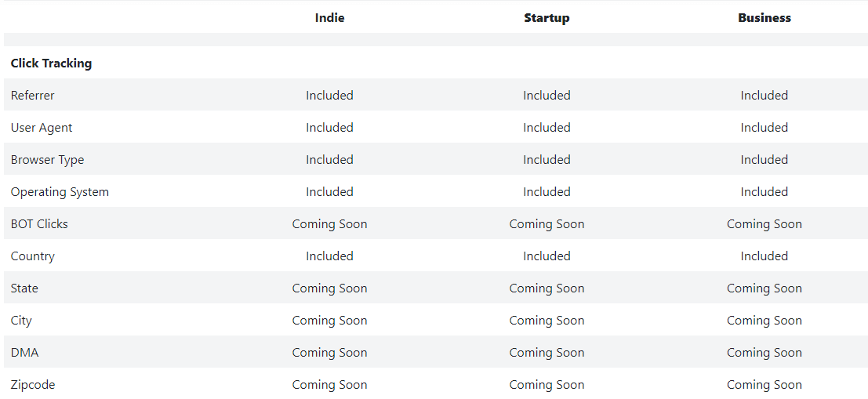Select the Click Tracking section heading
868x399 pixels.
(51, 63)
